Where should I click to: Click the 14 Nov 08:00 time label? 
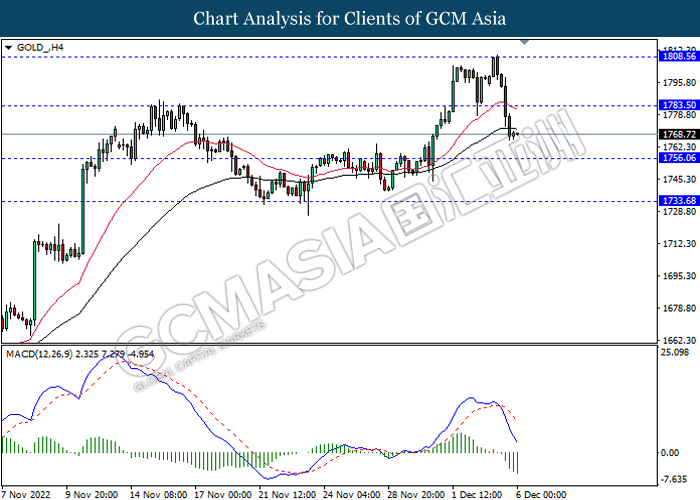point(158,495)
